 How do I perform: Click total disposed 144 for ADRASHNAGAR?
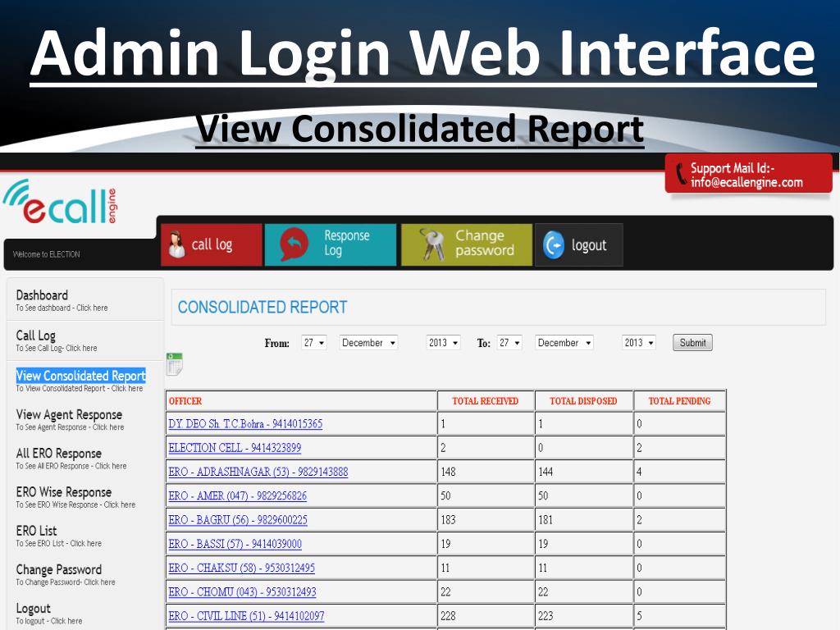546,472
